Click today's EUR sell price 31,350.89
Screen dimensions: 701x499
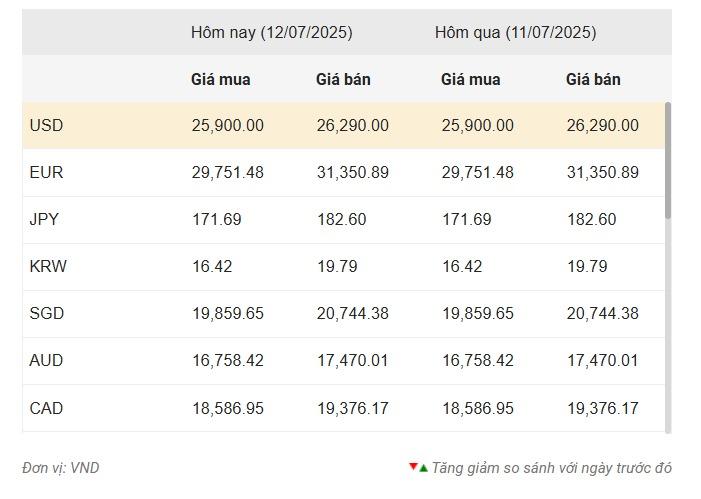coord(353,173)
